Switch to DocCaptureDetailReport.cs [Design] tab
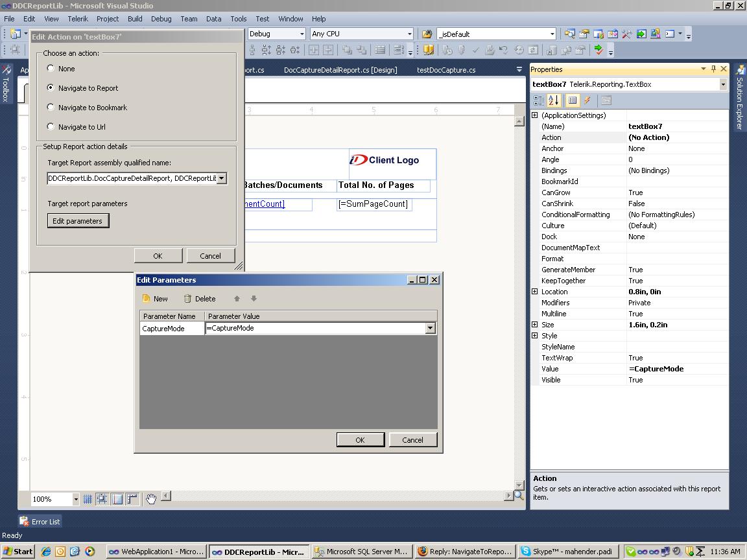747x560 pixels. coord(340,70)
